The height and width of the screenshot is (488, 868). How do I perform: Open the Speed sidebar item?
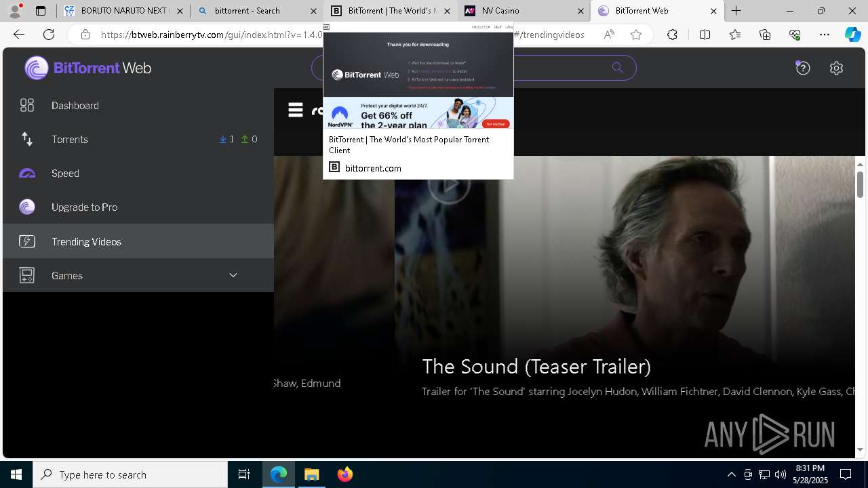coord(138,174)
